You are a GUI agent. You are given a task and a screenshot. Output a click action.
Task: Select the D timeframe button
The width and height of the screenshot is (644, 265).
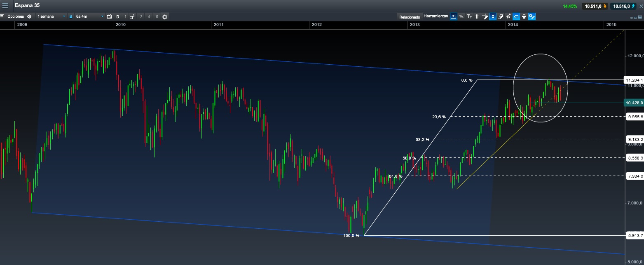[118, 16]
